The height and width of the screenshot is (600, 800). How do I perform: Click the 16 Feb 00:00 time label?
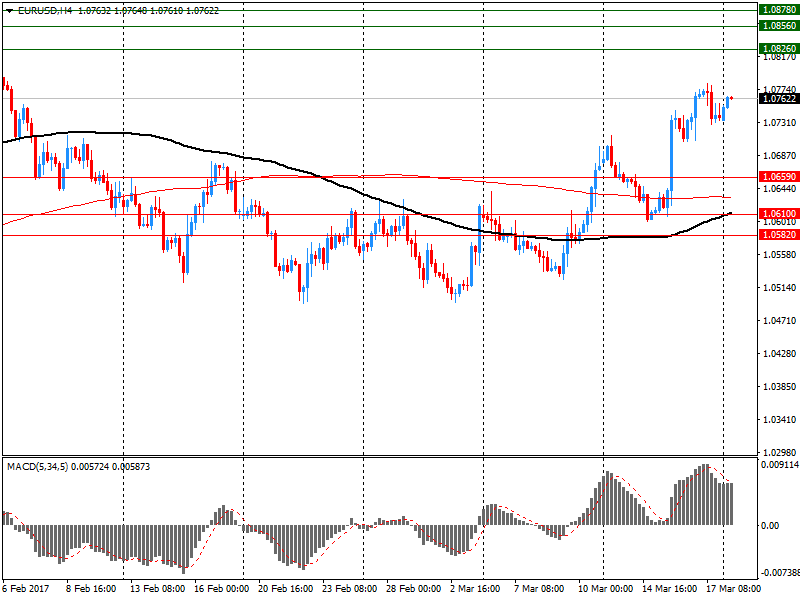[x=221, y=589]
